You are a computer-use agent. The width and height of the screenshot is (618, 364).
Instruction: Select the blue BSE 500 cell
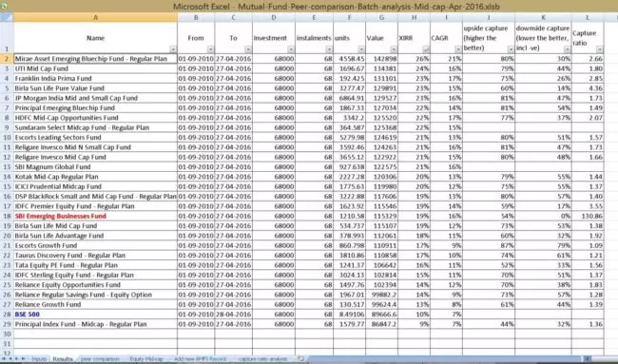coord(96,315)
